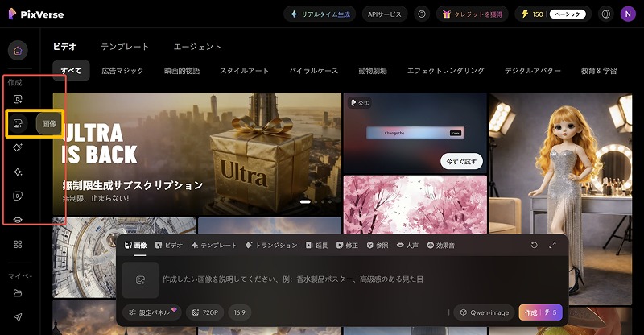The width and height of the screenshot is (644, 335).
Task: Switch to the テンプレート top tab
Action: coord(125,47)
